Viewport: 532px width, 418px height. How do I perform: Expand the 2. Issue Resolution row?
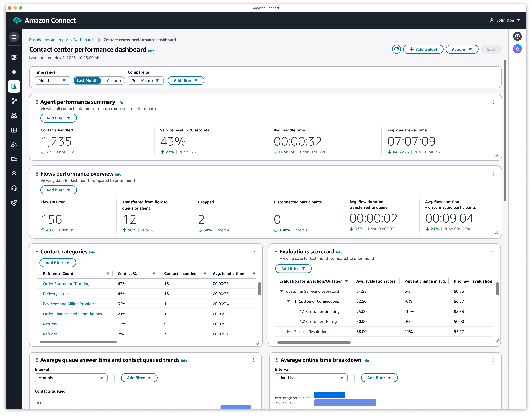(x=288, y=332)
